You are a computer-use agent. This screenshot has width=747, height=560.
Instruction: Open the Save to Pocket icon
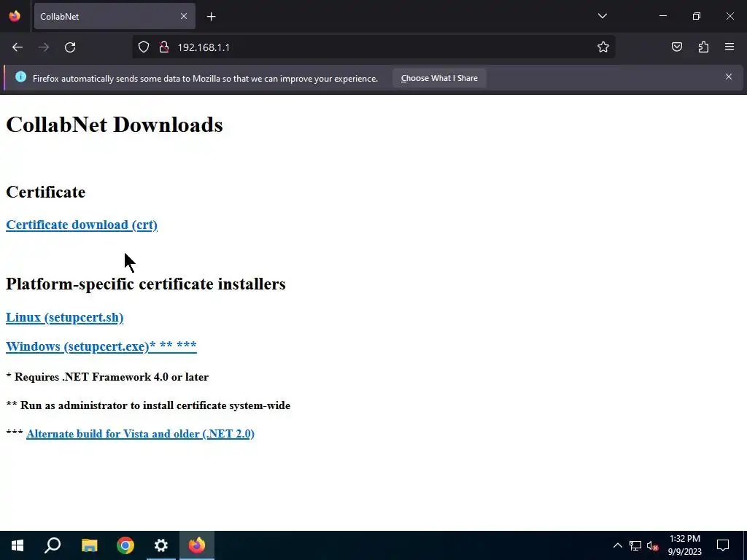(676, 47)
